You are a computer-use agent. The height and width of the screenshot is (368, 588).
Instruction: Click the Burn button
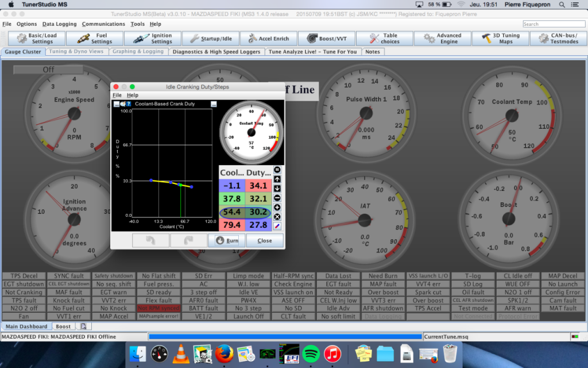coord(227,240)
